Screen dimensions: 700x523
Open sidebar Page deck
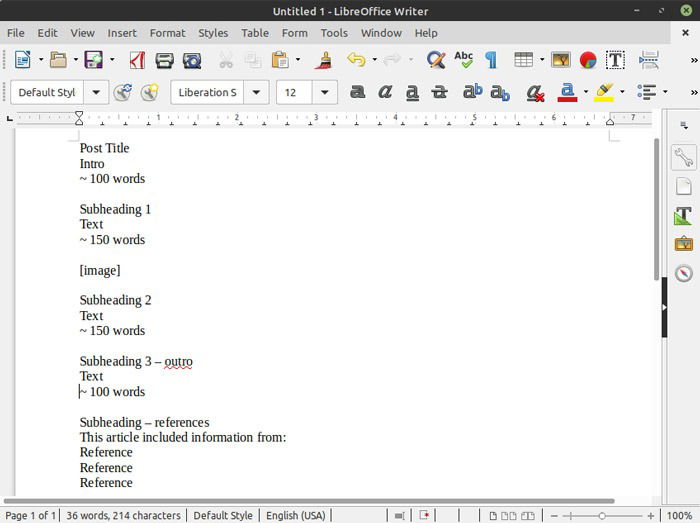[683, 186]
